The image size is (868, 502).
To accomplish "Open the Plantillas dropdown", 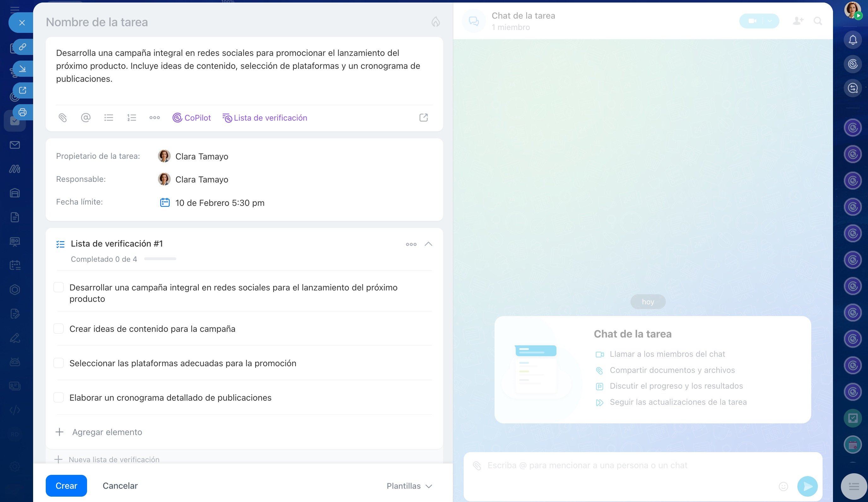I will click(409, 486).
